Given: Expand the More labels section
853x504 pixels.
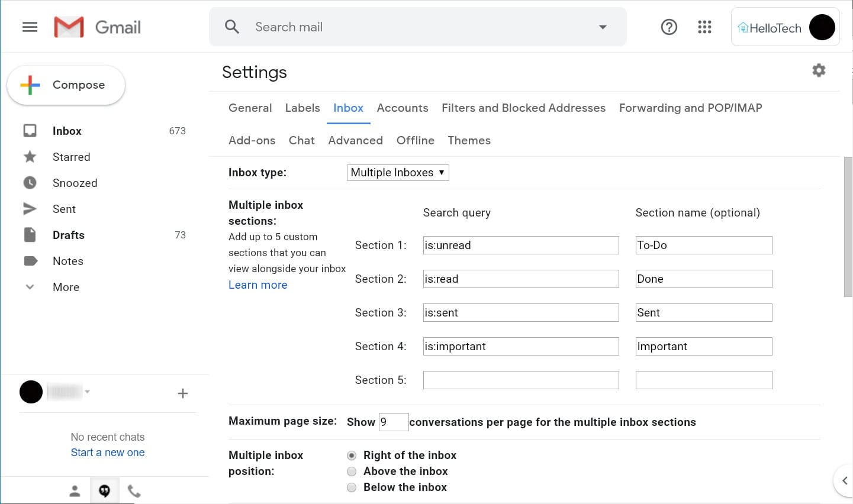Looking at the screenshot, I should coord(65,287).
